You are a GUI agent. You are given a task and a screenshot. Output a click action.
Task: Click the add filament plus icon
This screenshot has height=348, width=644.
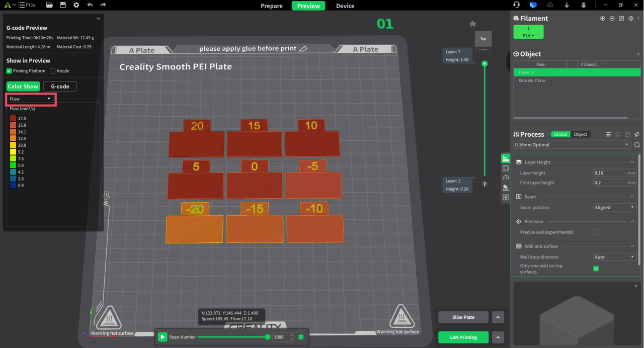[602, 18]
